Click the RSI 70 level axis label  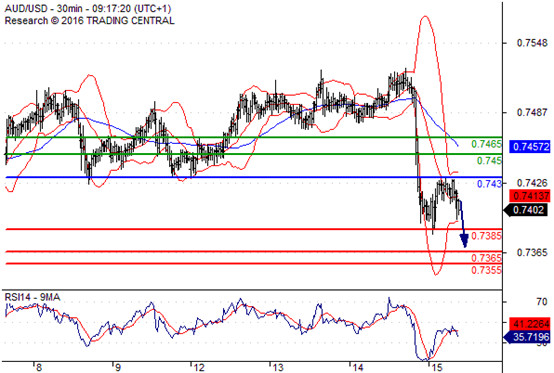542,302
